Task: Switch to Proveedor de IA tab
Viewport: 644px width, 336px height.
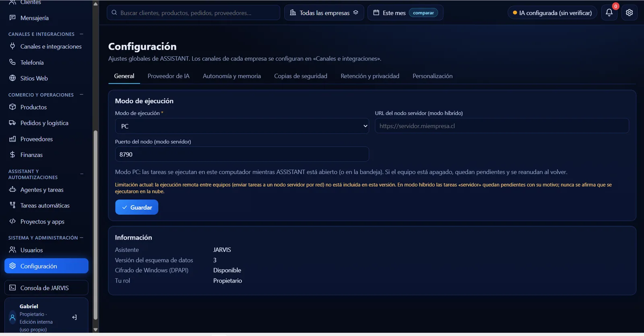Action: click(x=168, y=76)
